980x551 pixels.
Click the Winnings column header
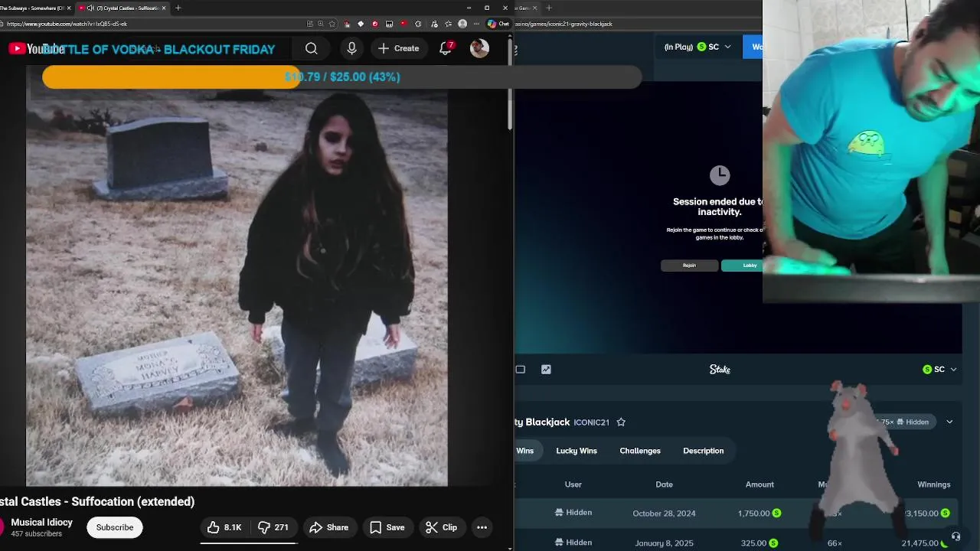[934, 484]
